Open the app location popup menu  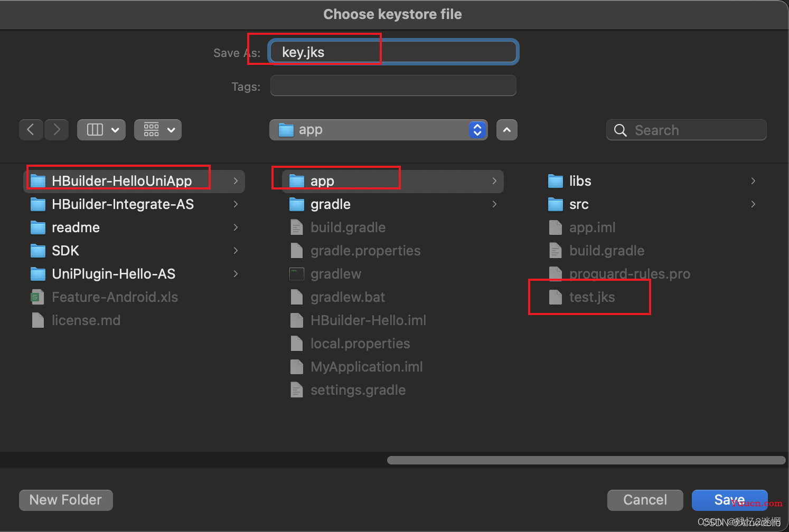coord(378,130)
